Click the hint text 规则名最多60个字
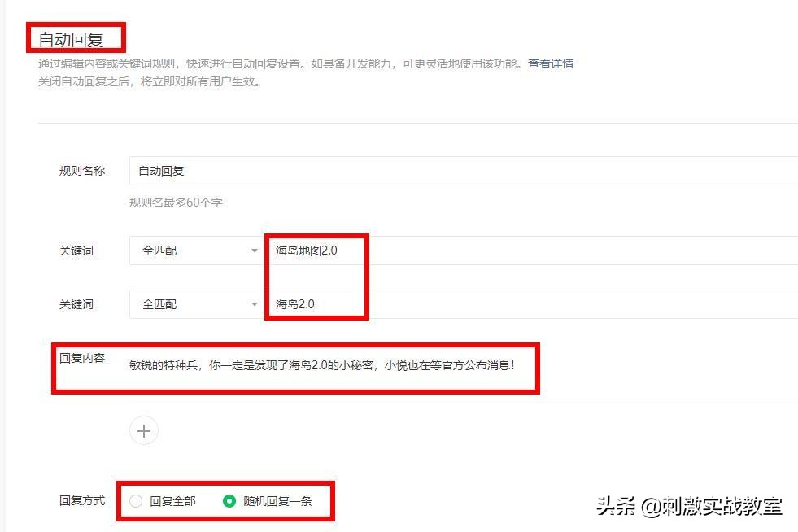Screen dimensions: 798x532 (x=176, y=203)
